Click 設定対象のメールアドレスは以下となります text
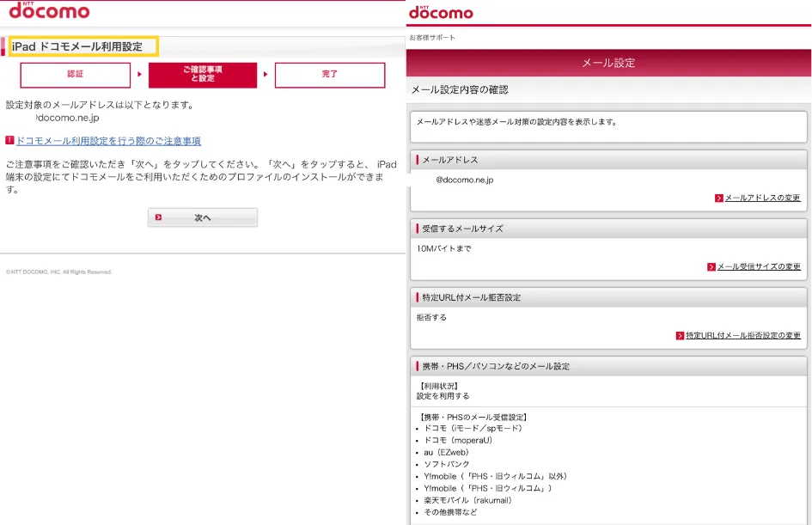Viewport: 812px width, 525px height. click(101, 105)
